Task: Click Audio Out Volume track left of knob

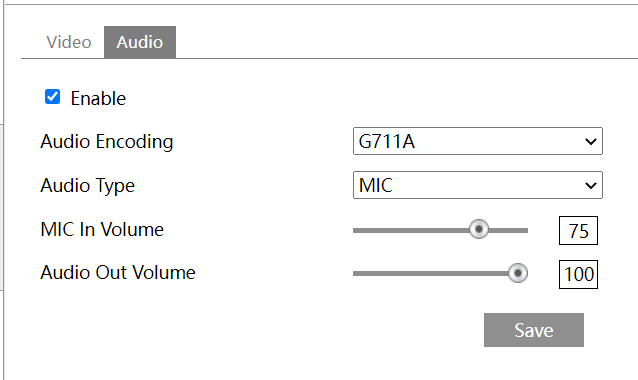Action: pos(430,274)
